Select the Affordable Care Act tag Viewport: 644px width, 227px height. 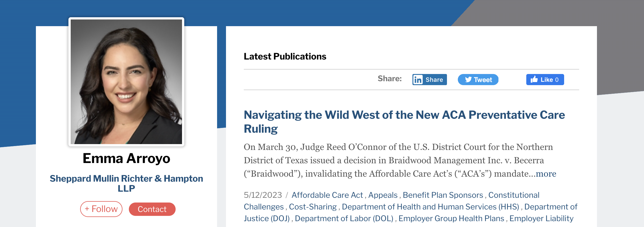(x=327, y=195)
